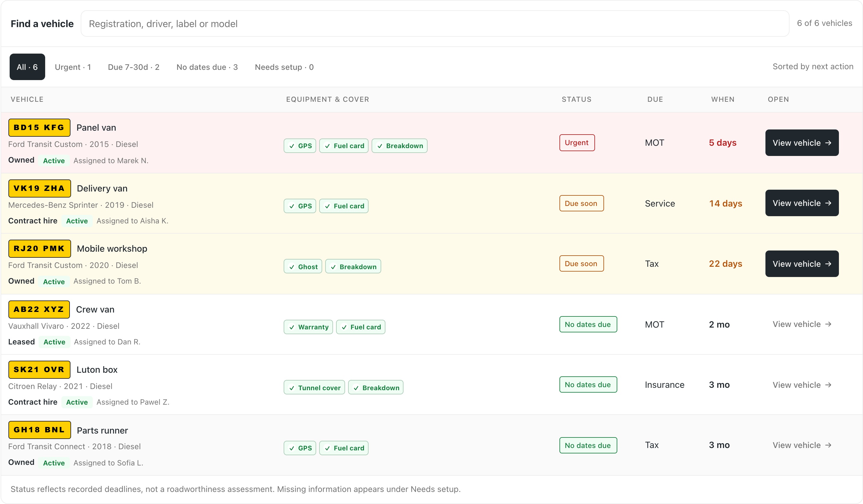863x504 pixels.
Task: Click the 14 days due value
Action: coord(725,204)
